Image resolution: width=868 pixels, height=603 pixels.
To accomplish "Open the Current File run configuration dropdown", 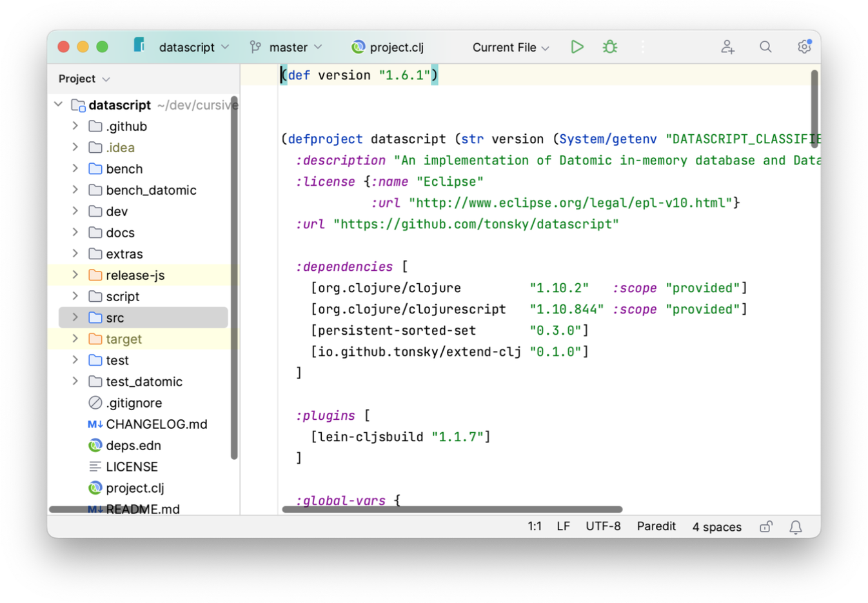I will 511,47.
